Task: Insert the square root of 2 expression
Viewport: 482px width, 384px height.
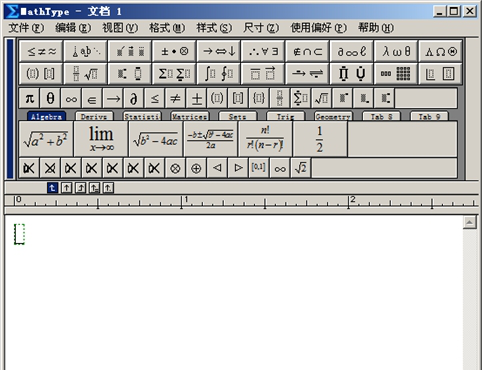Action: point(301,168)
